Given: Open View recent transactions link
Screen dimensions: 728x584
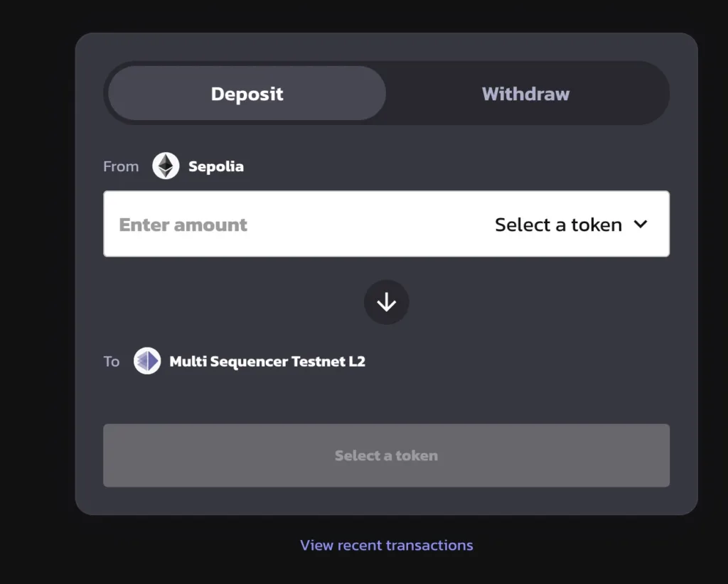Looking at the screenshot, I should pos(386,545).
